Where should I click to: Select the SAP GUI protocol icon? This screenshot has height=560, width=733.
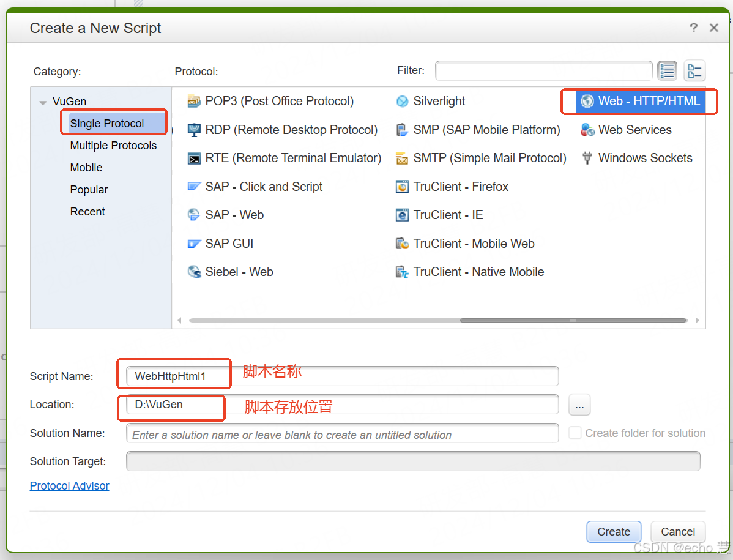click(193, 244)
